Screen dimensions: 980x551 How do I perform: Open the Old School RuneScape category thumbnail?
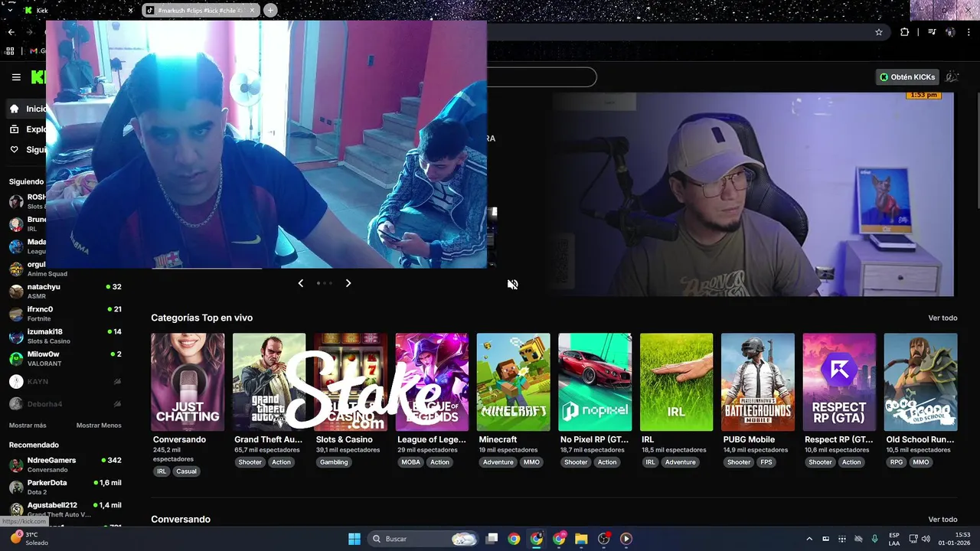pyautogui.click(x=920, y=382)
